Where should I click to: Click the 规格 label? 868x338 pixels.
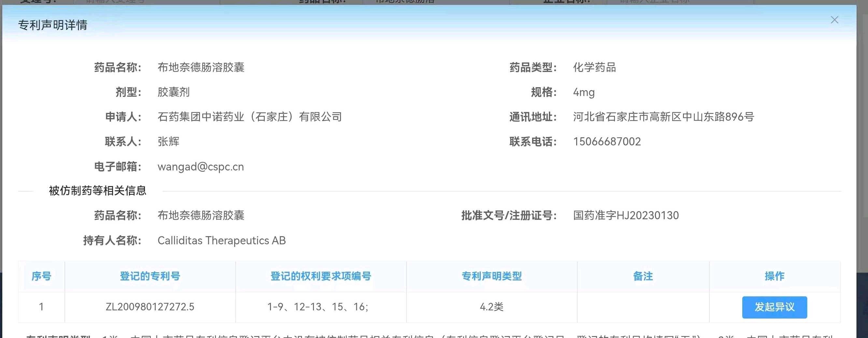point(544,92)
